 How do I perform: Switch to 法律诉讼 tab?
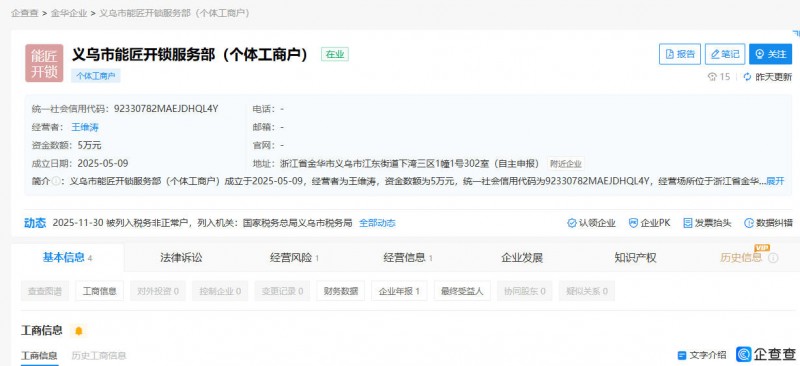click(181, 258)
